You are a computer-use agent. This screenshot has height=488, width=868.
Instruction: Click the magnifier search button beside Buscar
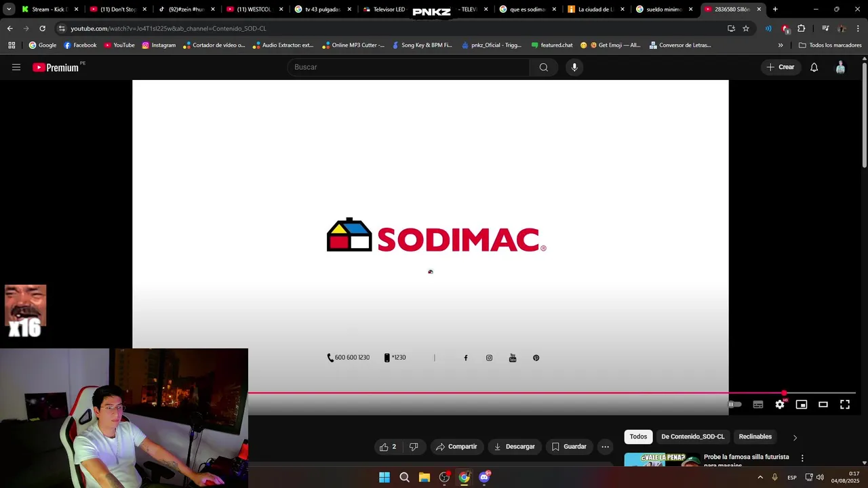tap(544, 67)
